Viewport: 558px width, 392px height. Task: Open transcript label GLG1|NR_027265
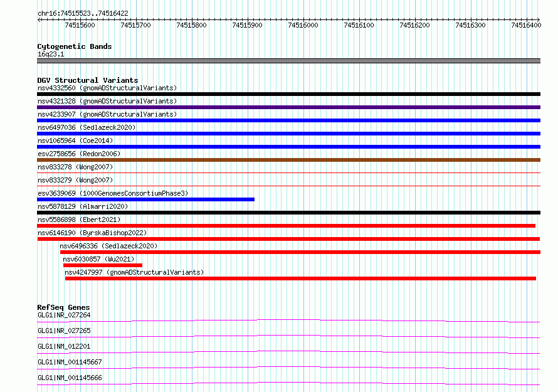[64, 331]
